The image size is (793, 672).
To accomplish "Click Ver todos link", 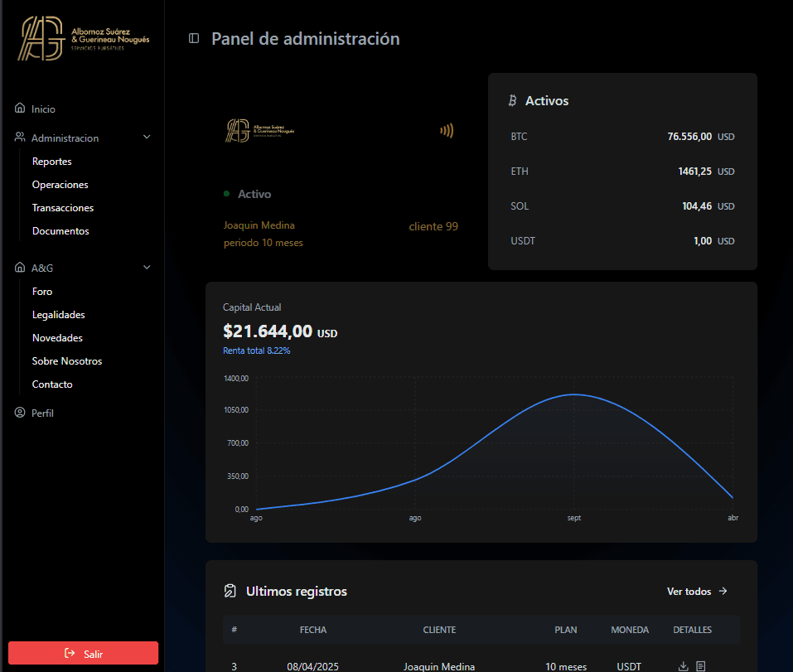I will point(697,592).
